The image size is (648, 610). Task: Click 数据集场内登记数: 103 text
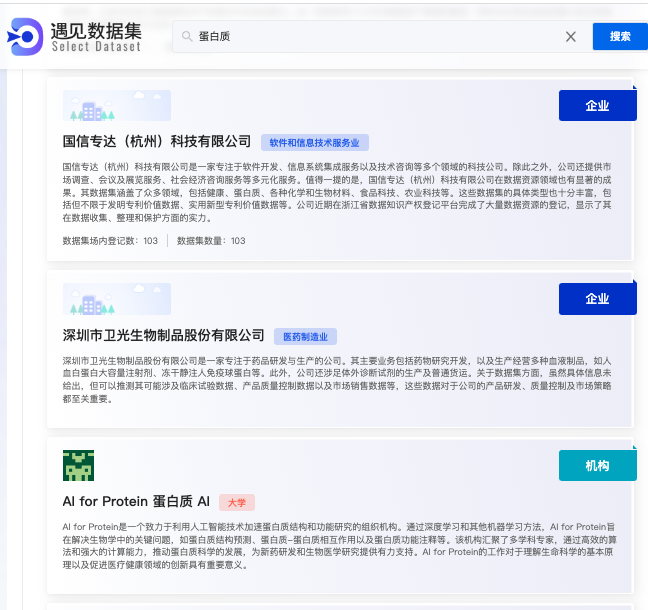point(110,241)
